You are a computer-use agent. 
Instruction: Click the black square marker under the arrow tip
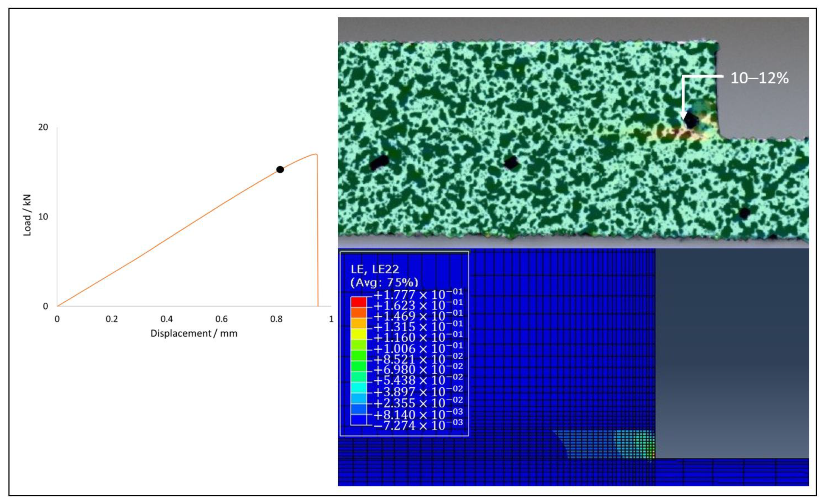(x=691, y=120)
